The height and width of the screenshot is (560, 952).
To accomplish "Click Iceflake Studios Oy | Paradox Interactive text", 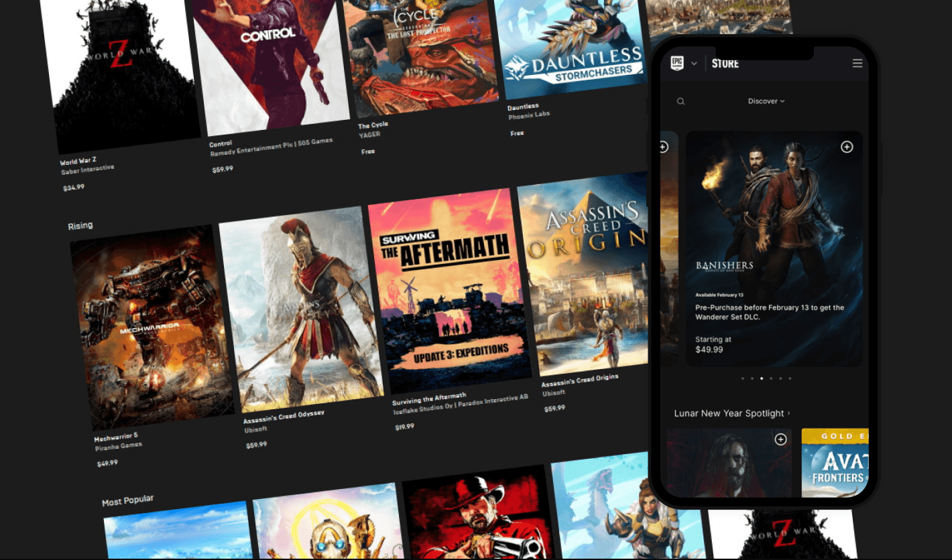I will 461,404.
